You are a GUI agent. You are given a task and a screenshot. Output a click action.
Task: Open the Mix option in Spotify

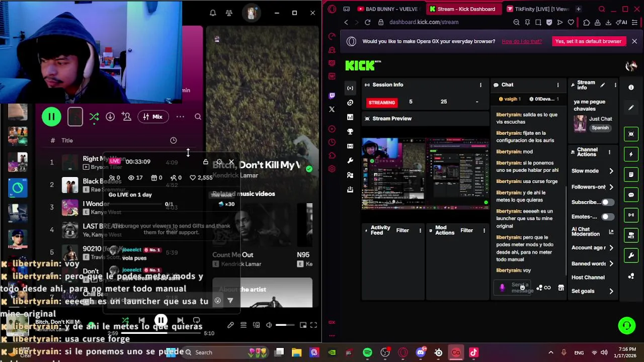point(152,117)
